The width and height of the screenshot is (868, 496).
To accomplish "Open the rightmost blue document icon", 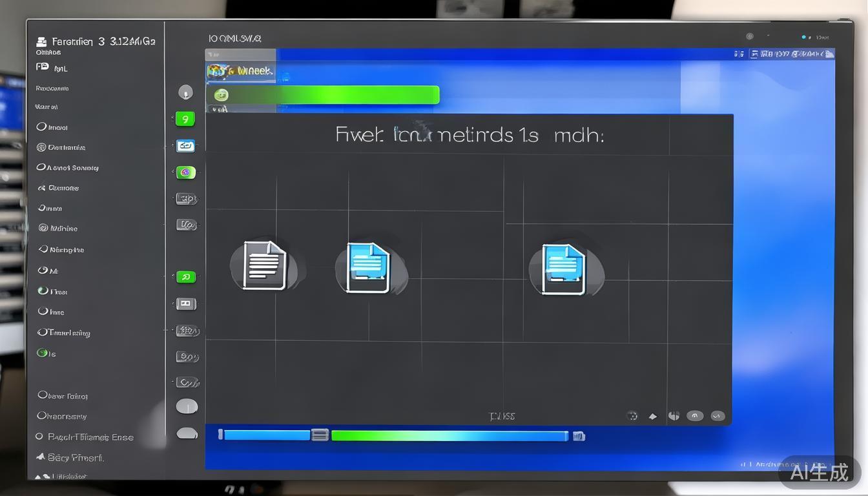I will pos(564,269).
